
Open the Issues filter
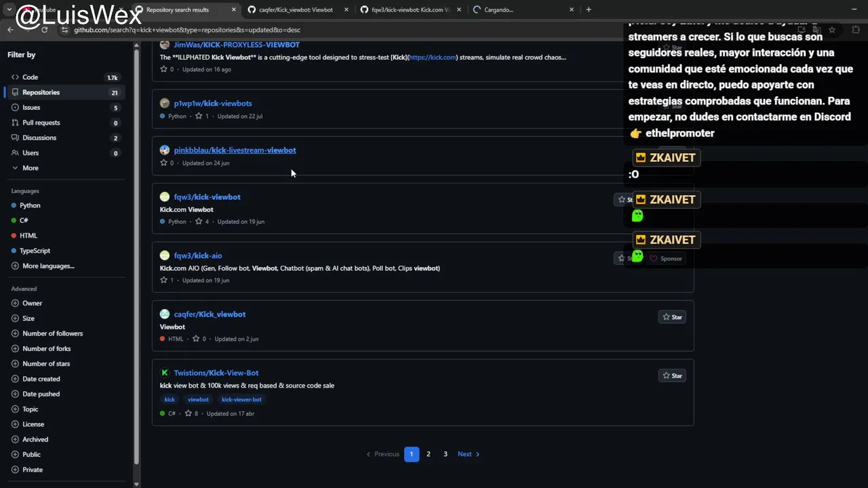(65, 107)
